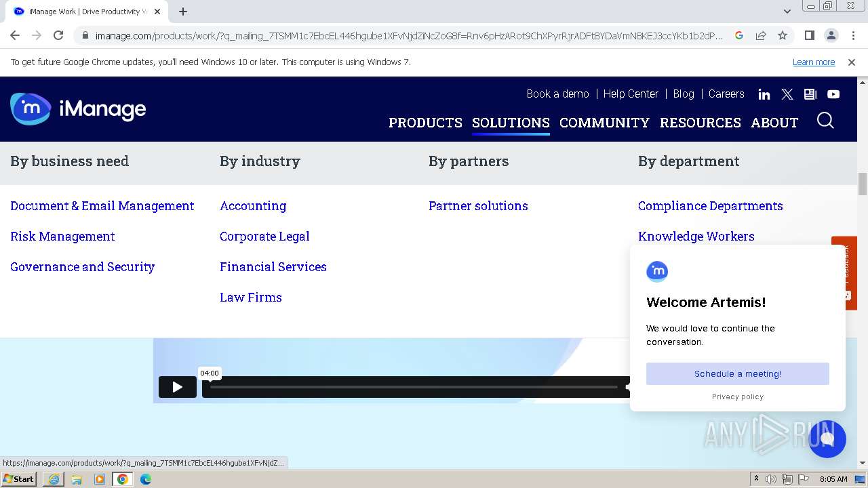Go to the iManage logo home link

click(x=78, y=109)
